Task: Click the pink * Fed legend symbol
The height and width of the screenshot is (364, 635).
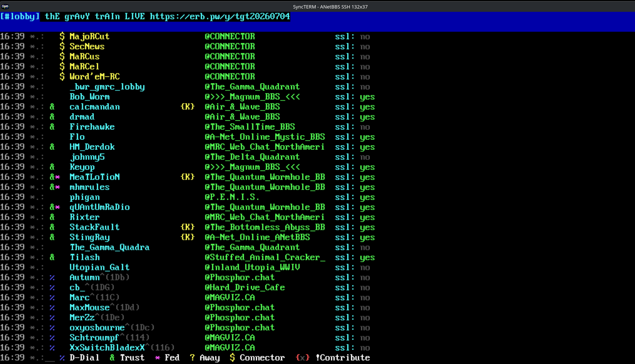Action: coord(157,358)
